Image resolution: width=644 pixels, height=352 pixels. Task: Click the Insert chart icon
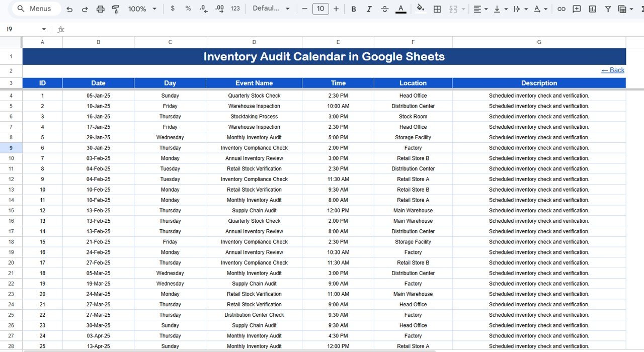pos(592,9)
